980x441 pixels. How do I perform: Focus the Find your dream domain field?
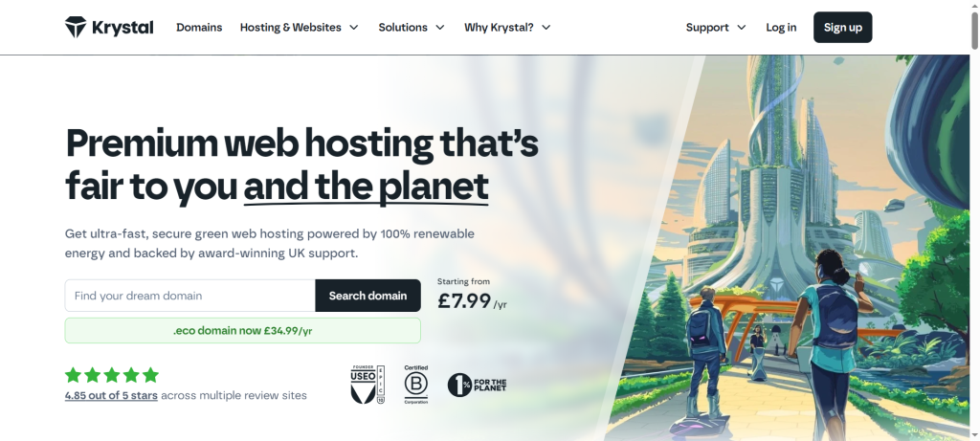point(190,296)
